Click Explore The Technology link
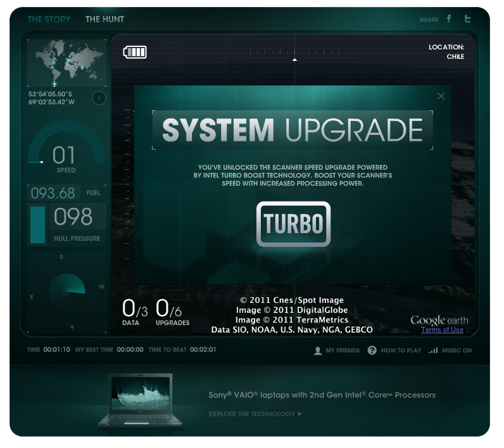The image size is (504, 448). pyautogui.click(x=255, y=414)
